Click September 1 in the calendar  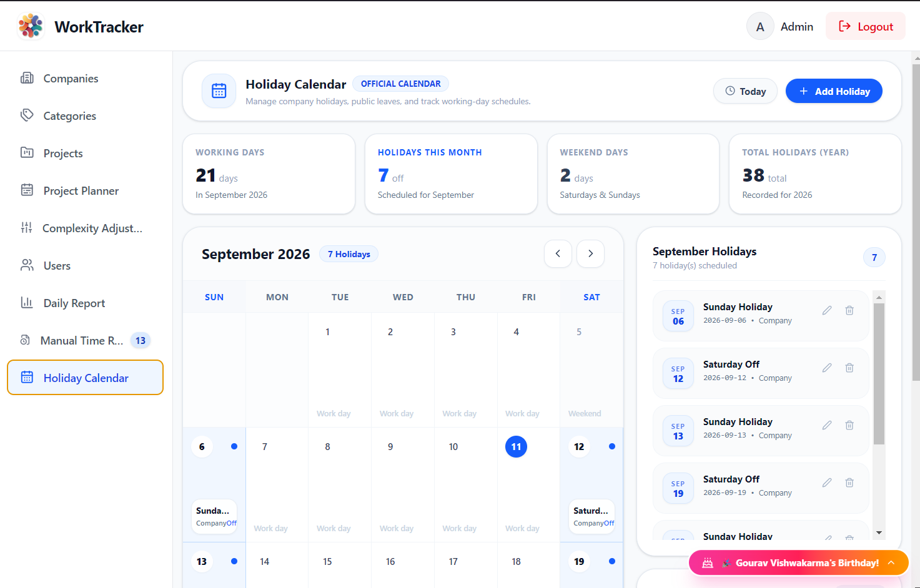click(340, 370)
